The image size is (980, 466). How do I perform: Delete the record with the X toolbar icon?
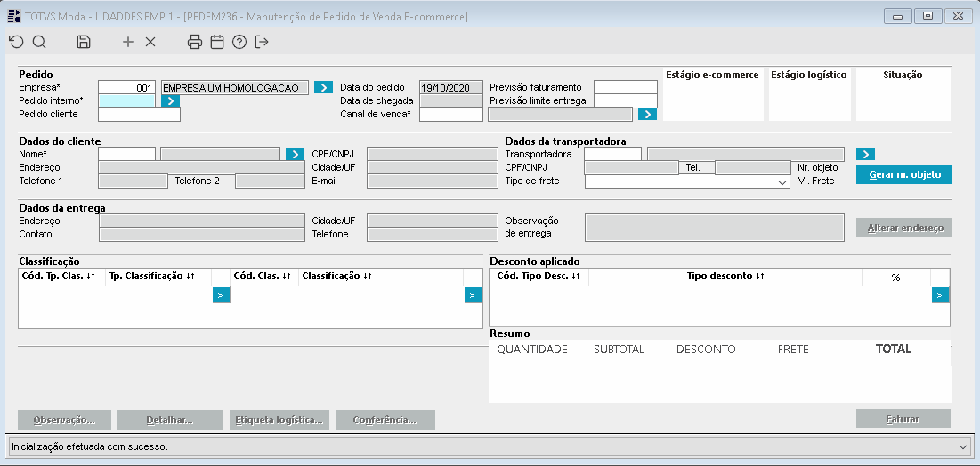pos(150,42)
